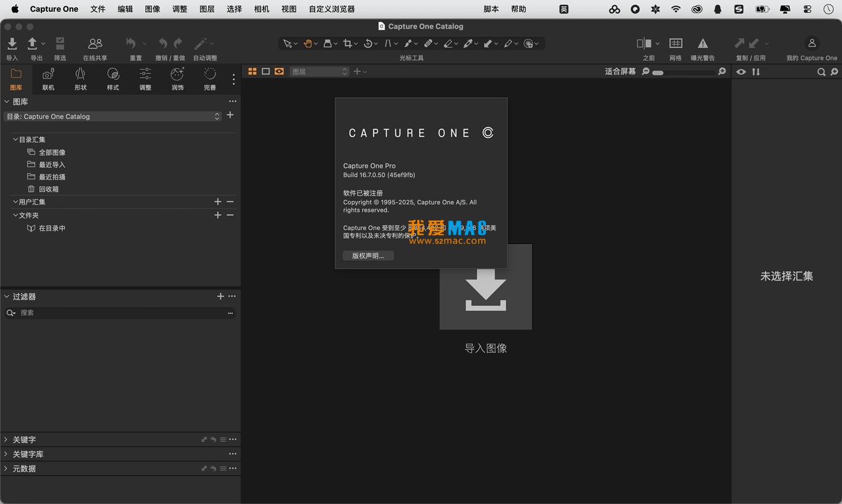Select the Healing brush cursor tool
Viewport: 842px width, 504px height.
(x=430, y=43)
